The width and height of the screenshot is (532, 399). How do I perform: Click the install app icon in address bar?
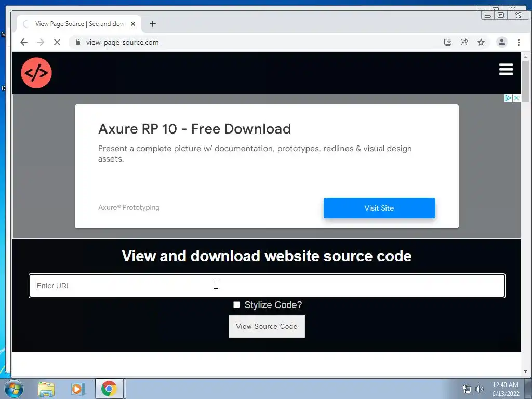447,42
